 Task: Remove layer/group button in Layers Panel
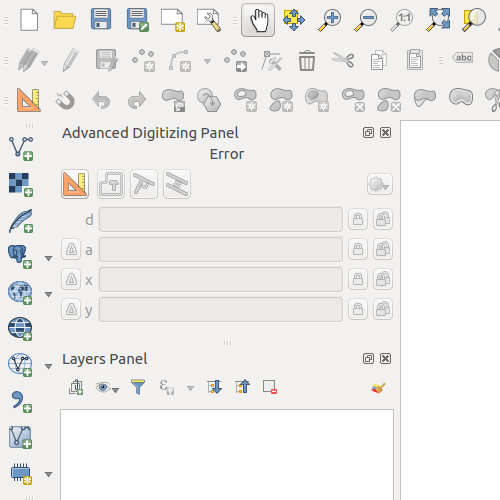(x=270, y=387)
